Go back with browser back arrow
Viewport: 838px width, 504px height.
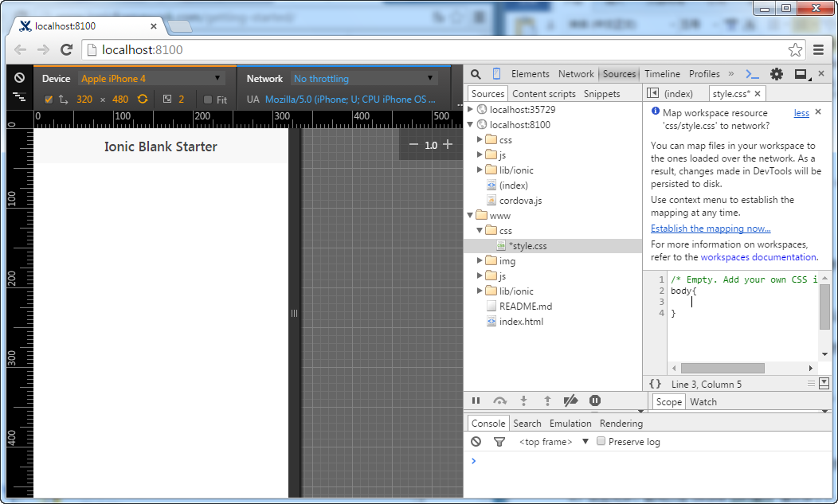coord(20,49)
